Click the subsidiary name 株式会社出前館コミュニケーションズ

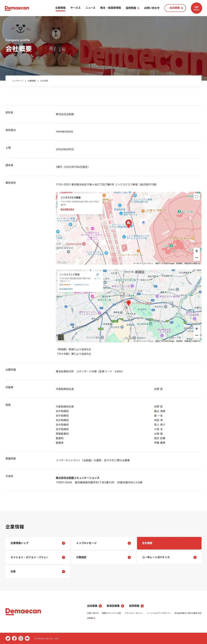coord(78,478)
